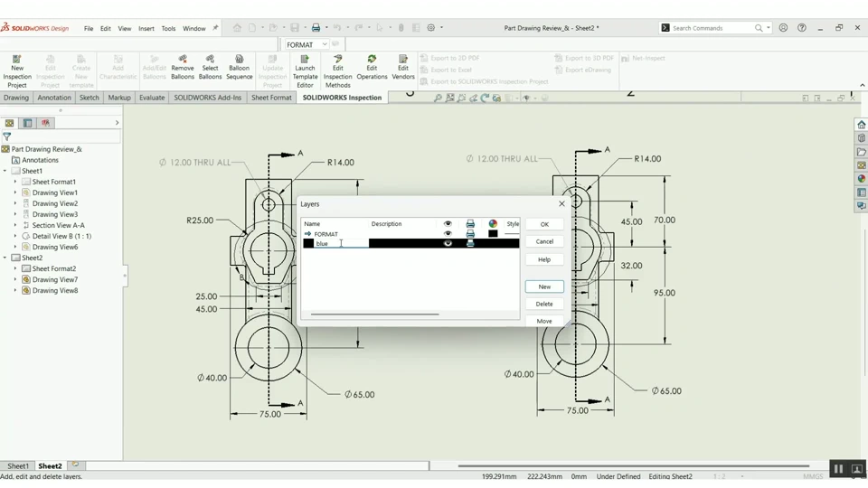The width and height of the screenshot is (868, 488).
Task: Collapse the Sheet2 tree node
Action: (5, 258)
